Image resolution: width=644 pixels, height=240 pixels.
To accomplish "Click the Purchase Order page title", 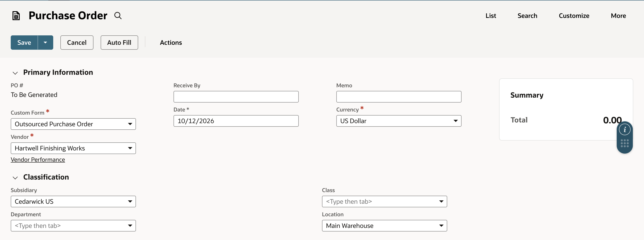I will tap(68, 15).
